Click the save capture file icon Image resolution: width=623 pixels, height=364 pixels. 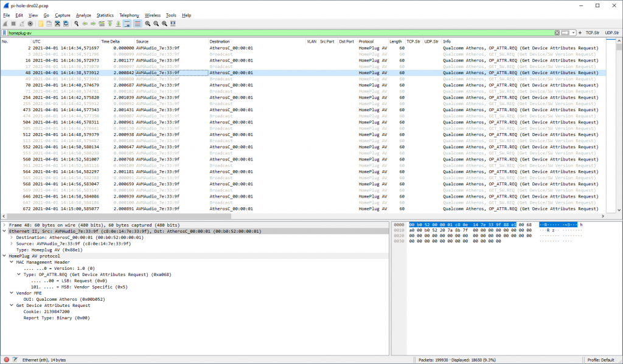pyautogui.click(x=49, y=24)
